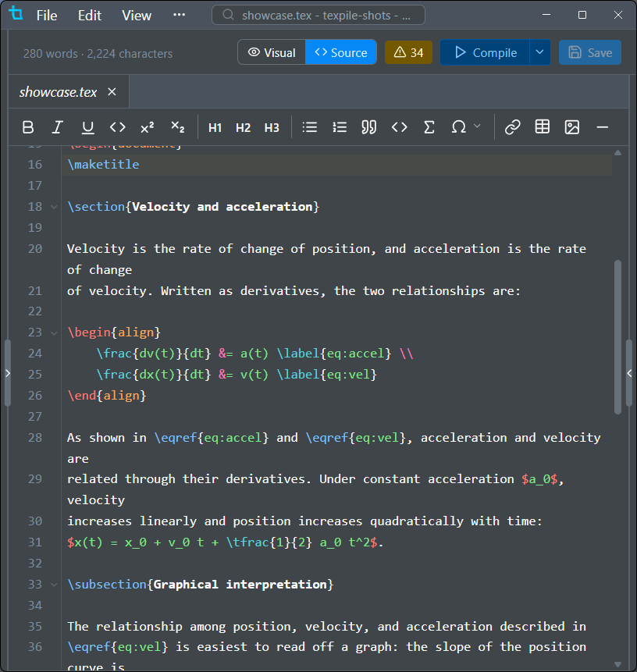Screen dimensions: 637x672
Task: Click the editor vertical scrollbar thumb
Action: click(617, 337)
